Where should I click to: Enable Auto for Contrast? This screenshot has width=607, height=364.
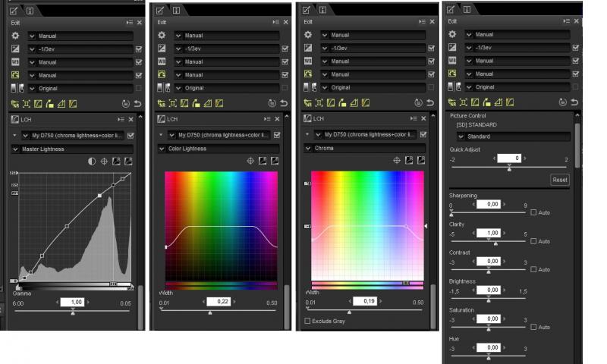[x=533, y=270]
